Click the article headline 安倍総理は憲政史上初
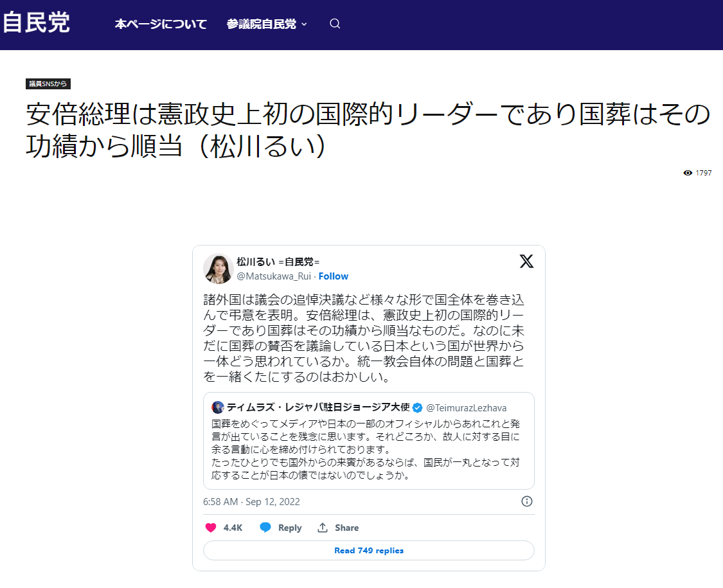Viewport: 723px width, 588px height. tap(368, 130)
